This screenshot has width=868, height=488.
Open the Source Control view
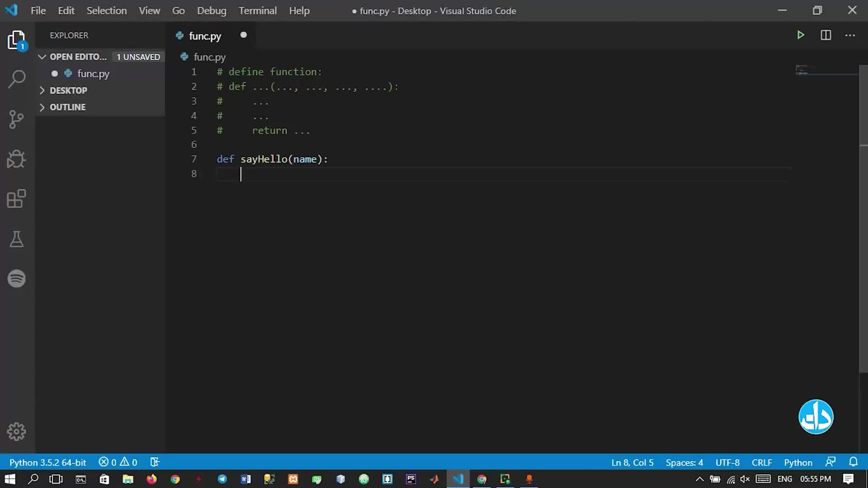point(17,119)
